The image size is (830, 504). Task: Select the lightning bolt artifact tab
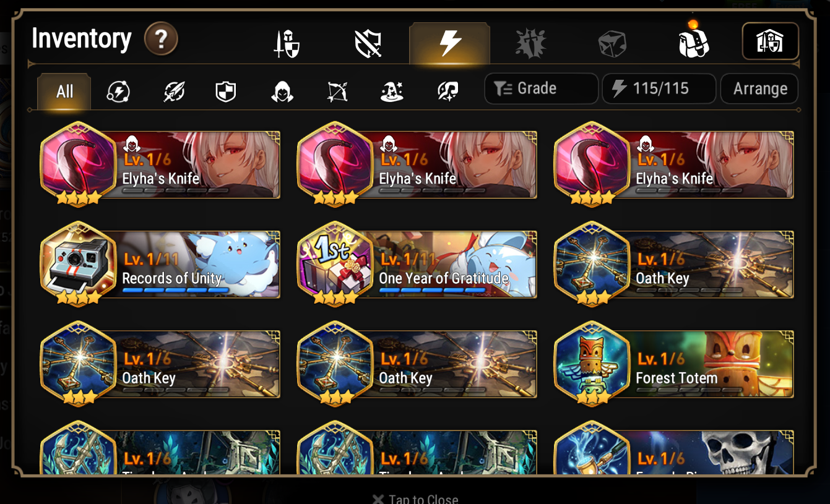pos(450,43)
